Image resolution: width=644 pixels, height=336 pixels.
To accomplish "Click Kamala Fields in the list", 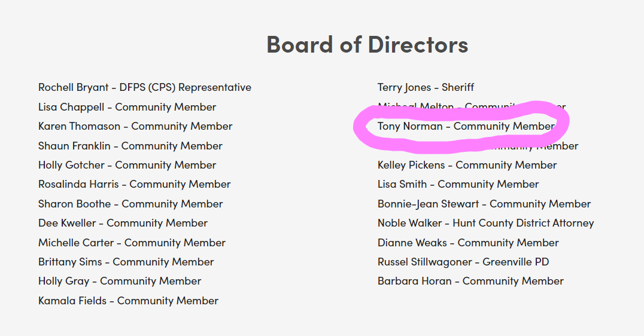I will tap(128, 301).
